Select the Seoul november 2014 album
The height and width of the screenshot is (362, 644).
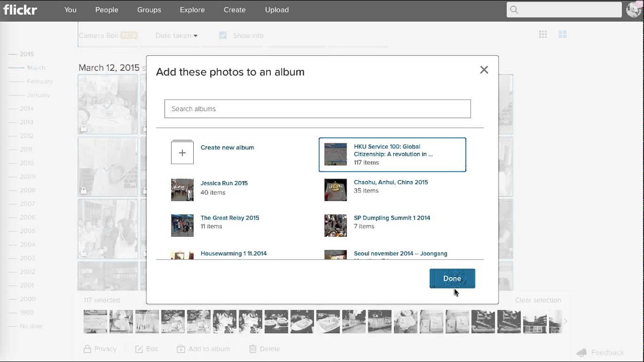point(400,253)
